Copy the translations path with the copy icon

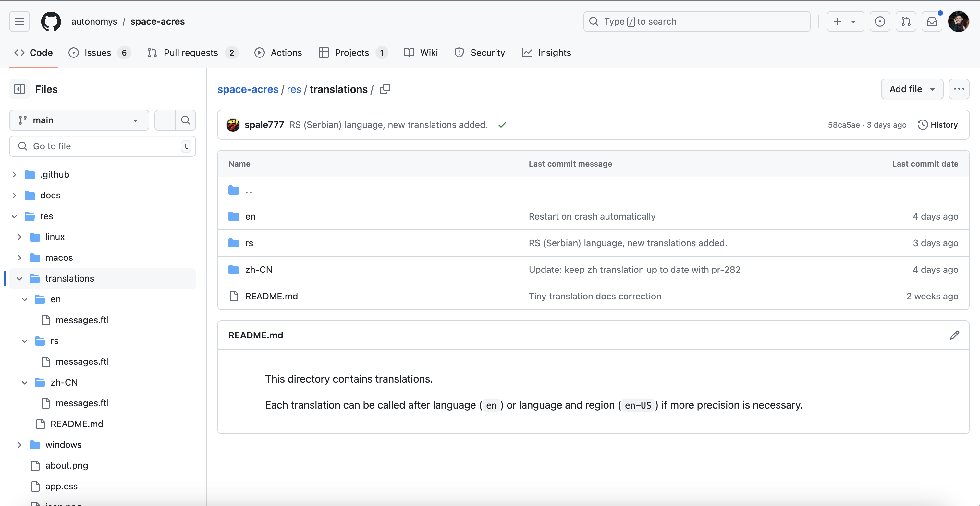(x=385, y=89)
